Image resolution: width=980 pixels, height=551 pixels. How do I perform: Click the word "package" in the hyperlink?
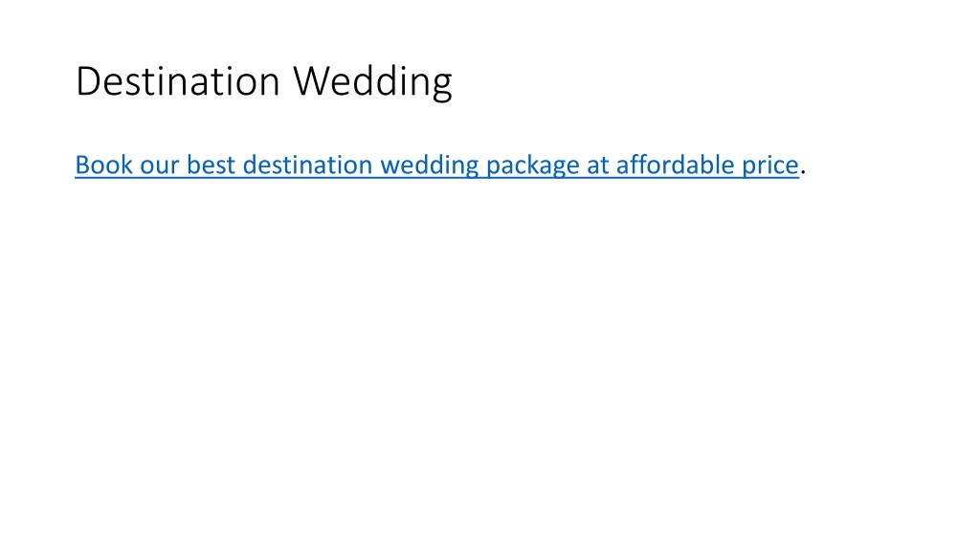[532, 166]
